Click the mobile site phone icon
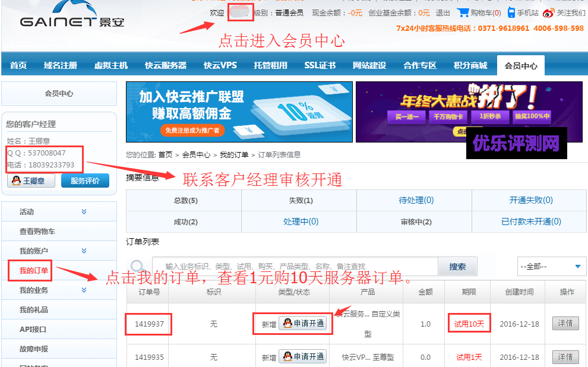The height and width of the screenshot is (367, 588). coord(511,12)
